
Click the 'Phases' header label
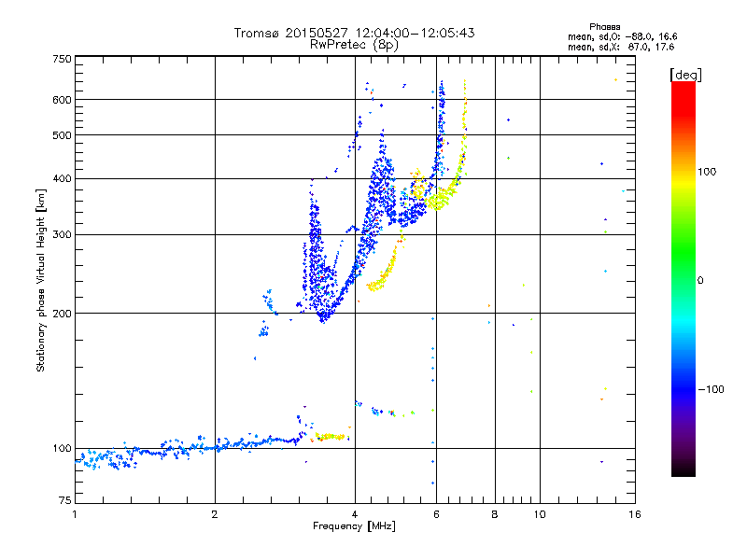[x=604, y=27]
